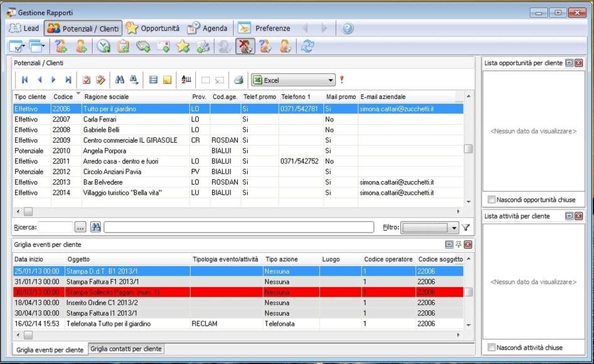Image resolution: width=594 pixels, height=364 pixels.
Task: Add new promo percent icon
Action: pyautogui.click(x=203, y=46)
